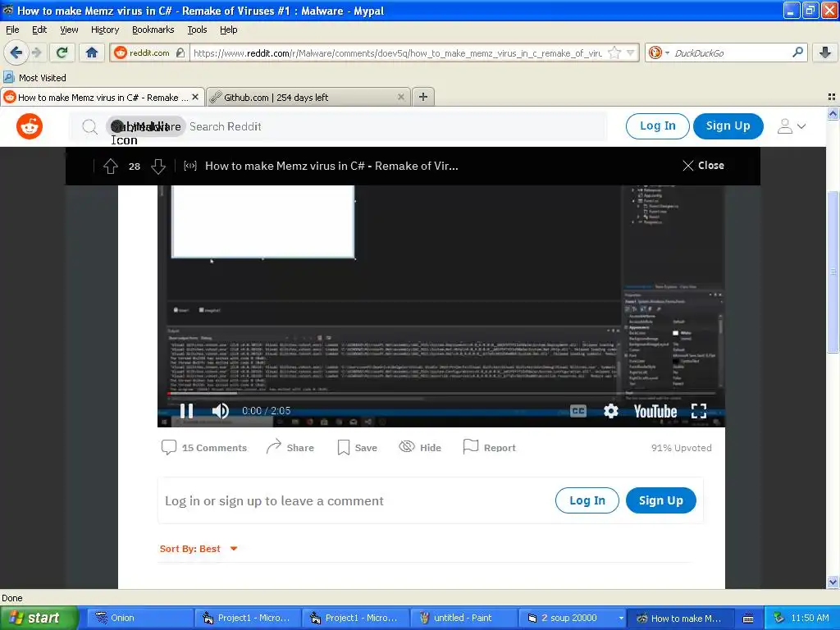840x630 pixels.
Task: Open the 15 Comments link
Action: coord(204,447)
